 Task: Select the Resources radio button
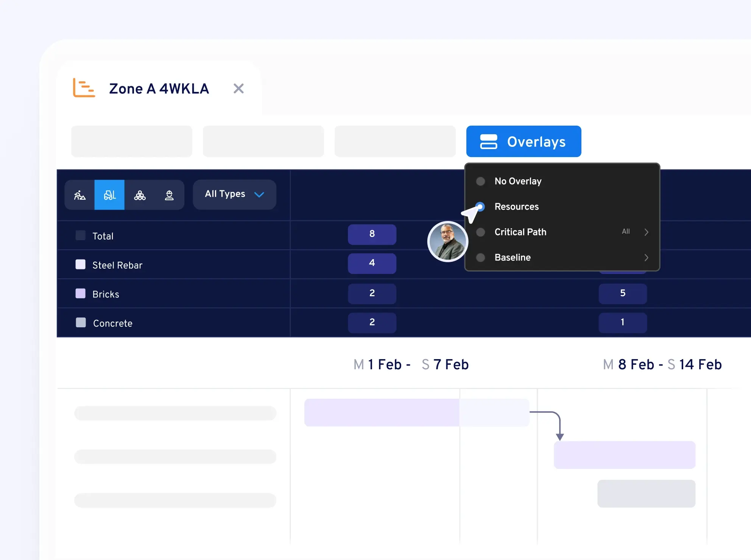480,207
